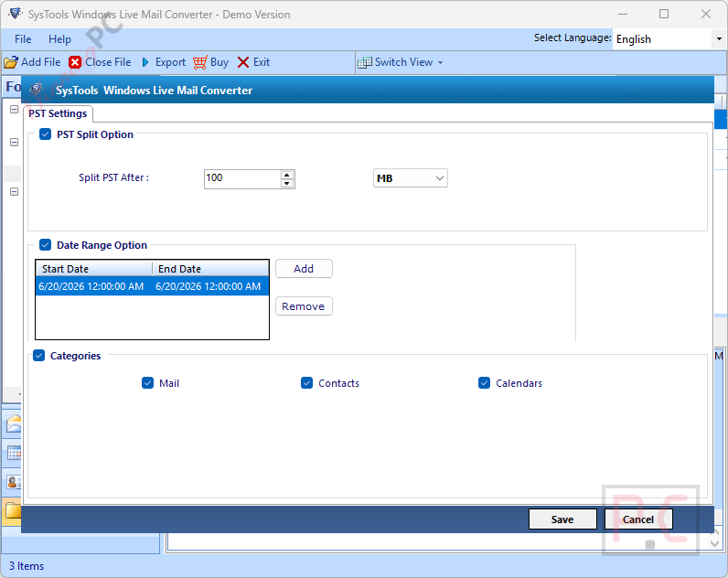This screenshot has height=578, width=728.
Task: Click the Switch View grid icon
Action: coord(365,62)
